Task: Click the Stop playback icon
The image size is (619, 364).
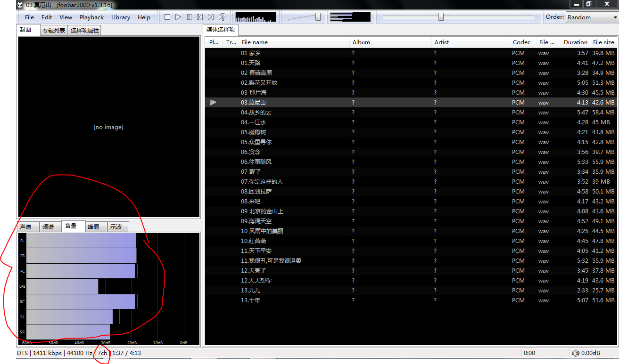Action: click(x=167, y=16)
